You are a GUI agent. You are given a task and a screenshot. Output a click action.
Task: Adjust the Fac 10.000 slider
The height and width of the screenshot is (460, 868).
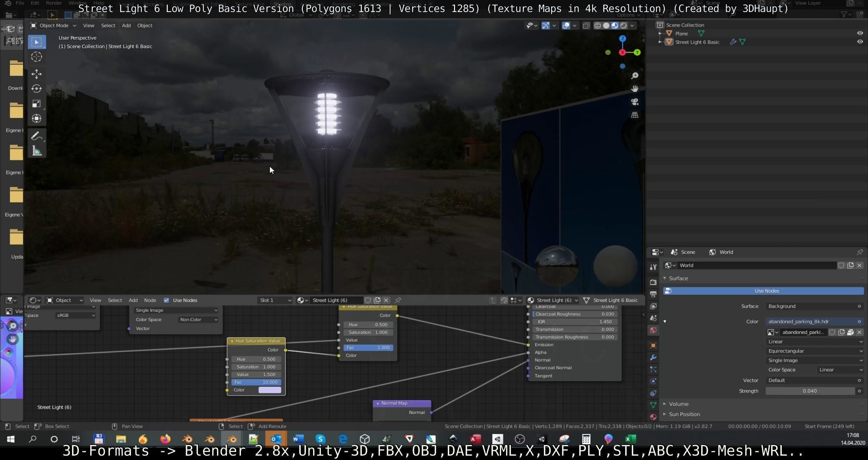[x=256, y=382]
